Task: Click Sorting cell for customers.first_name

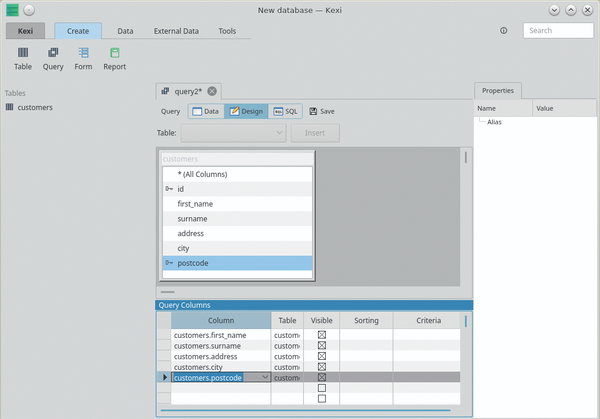Action: (366, 335)
